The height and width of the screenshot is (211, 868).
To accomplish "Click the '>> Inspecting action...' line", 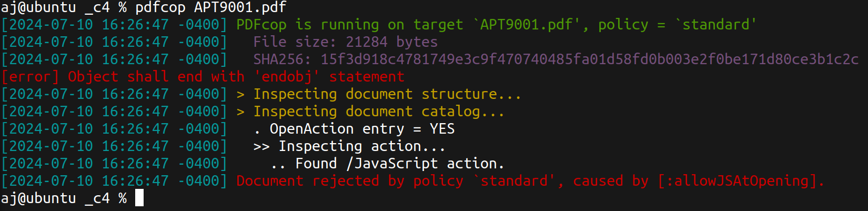I will [350, 146].
